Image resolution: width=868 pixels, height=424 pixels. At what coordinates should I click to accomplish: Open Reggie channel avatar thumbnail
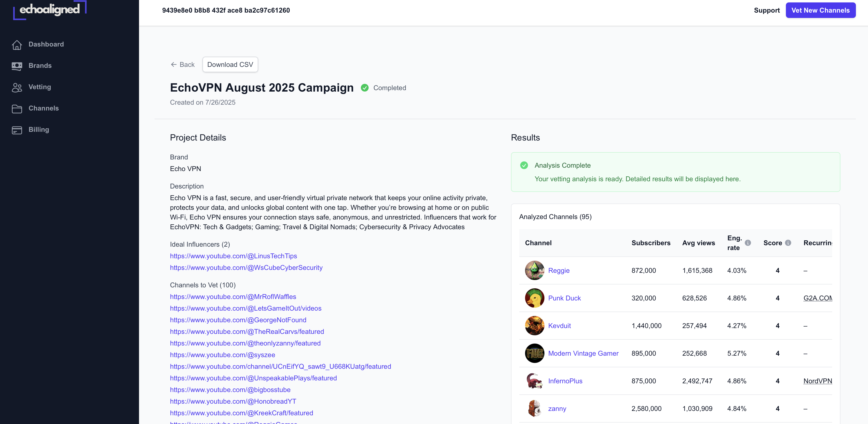tap(535, 270)
